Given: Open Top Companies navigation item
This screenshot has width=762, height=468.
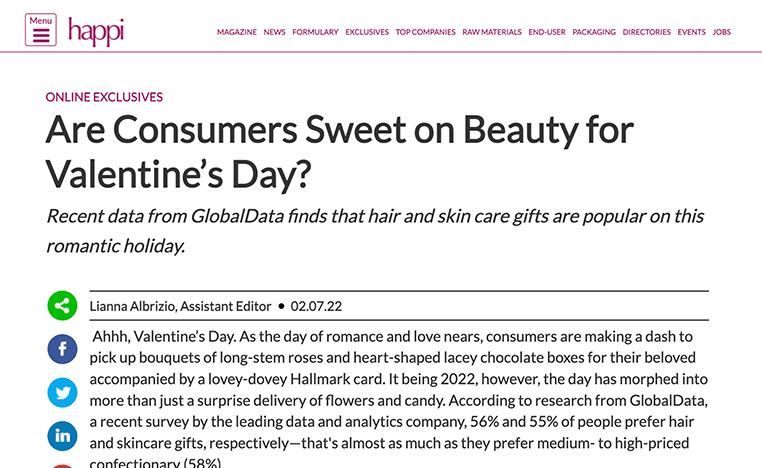Looking at the screenshot, I should pos(425,32).
